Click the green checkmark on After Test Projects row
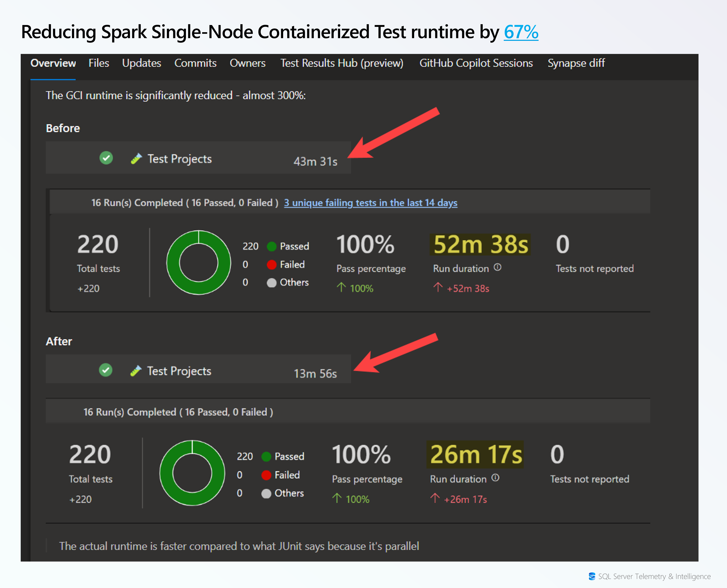Image resolution: width=727 pixels, height=588 pixels. [106, 370]
